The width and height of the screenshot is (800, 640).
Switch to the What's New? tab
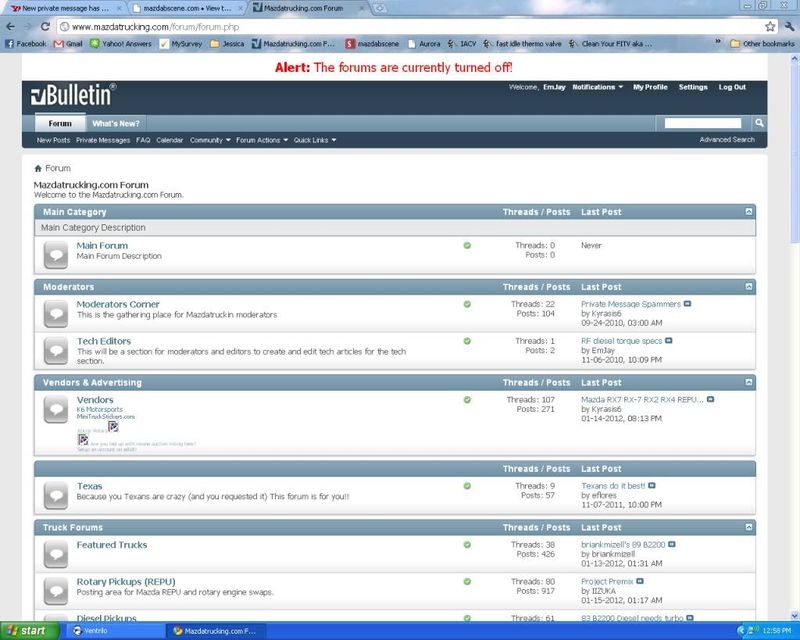115,123
